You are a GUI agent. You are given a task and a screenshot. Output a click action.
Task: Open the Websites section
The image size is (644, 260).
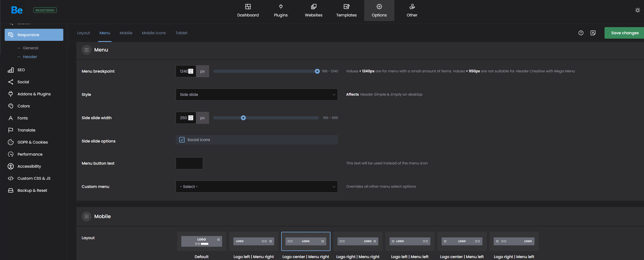click(314, 10)
